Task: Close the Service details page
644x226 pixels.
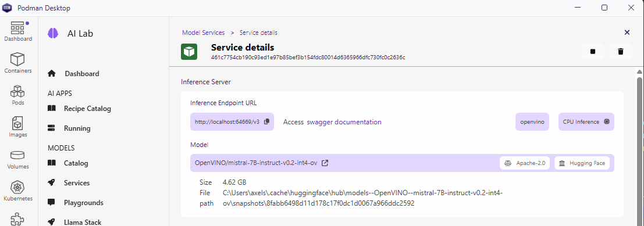Action: pos(627,33)
